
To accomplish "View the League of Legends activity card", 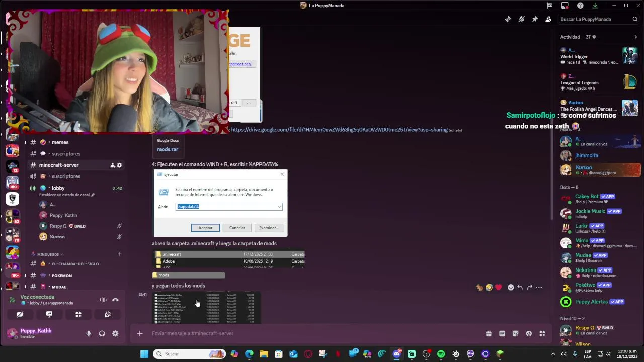I will 599,82.
